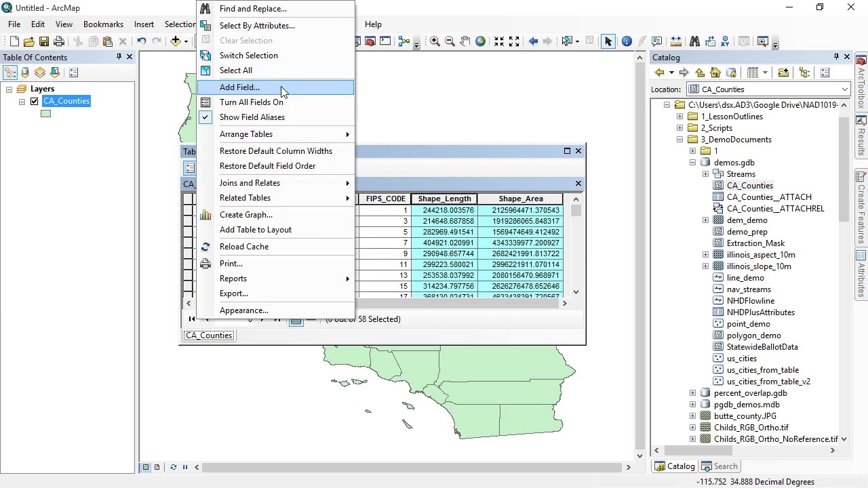The height and width of the screenshot is (488, 868).
Task: Click Export... in the table menu
Action: coord(234,293)
